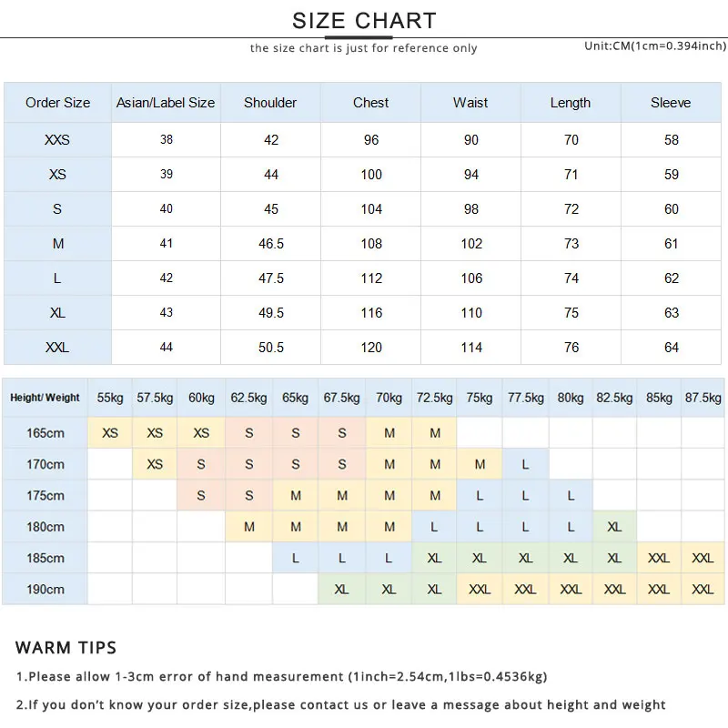Screen dimensions: 728x728
Task: Select the Shoulder column header
Action: (x=270, y=103)
